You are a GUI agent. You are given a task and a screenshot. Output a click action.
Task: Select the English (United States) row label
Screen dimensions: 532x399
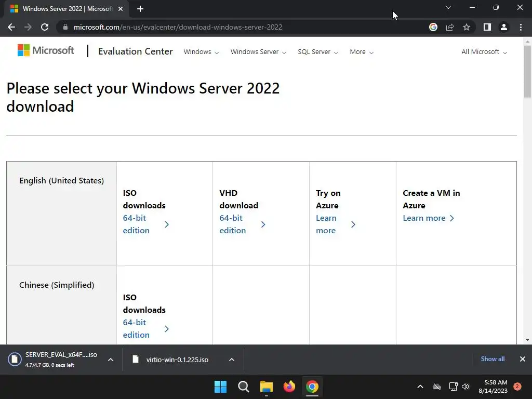pyautogui.click(x=61, y=180)
